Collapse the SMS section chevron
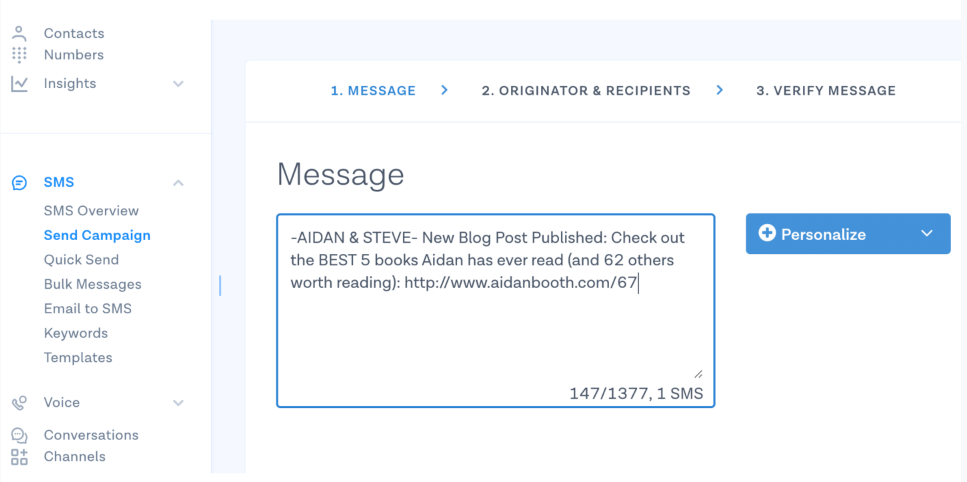The image size is (967, 482). coord(178,182)
